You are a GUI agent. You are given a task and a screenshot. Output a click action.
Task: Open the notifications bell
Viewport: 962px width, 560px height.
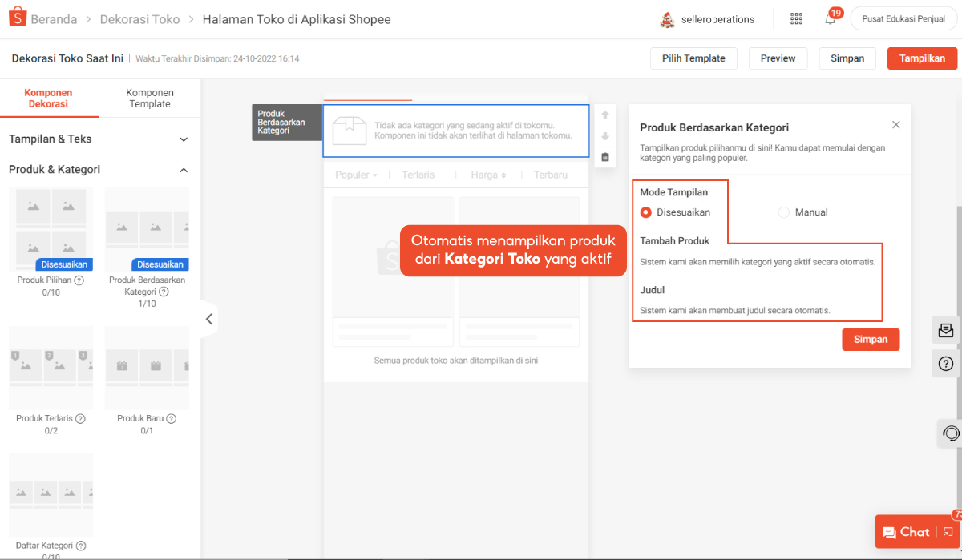click(x=831, y=19)
